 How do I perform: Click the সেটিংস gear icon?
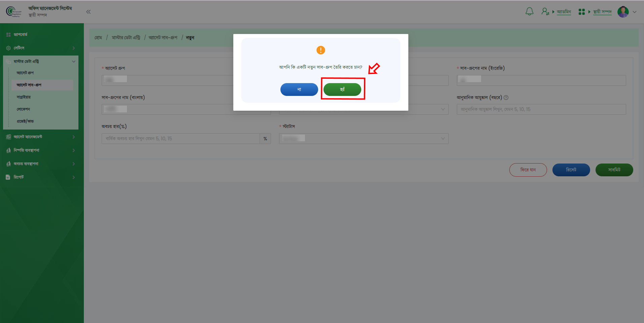tap(8, 48)
